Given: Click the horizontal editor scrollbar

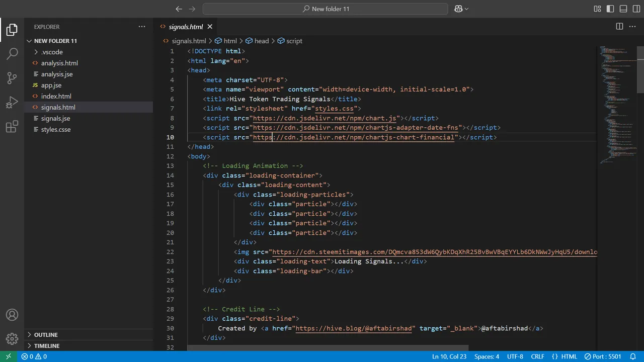Looking at the screenshot, I should tap(328, 347).
